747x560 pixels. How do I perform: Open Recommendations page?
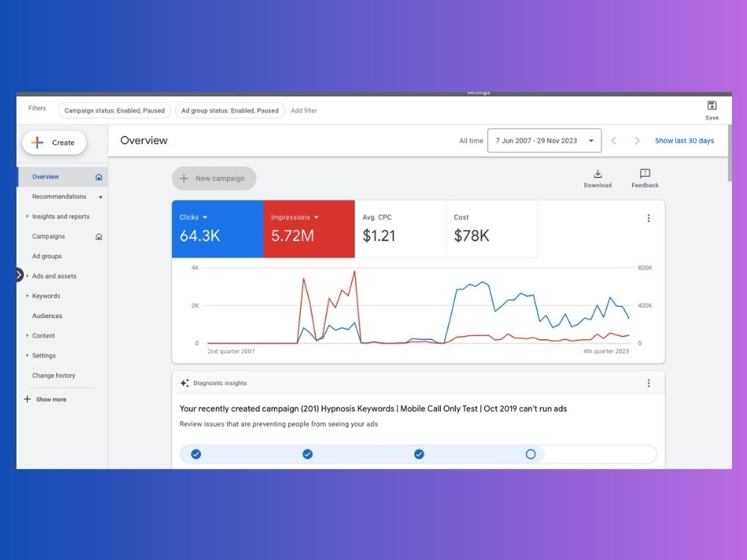coord(59,196)
